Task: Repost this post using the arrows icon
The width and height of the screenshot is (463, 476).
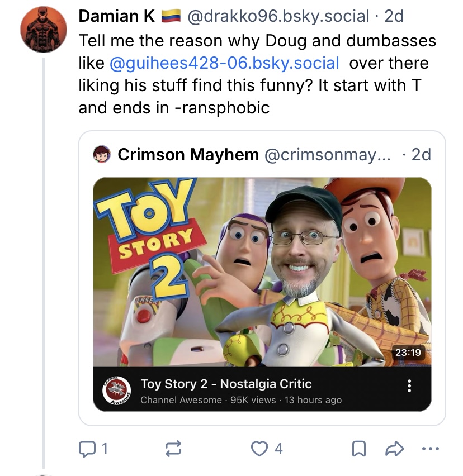Action: [173, 449]
